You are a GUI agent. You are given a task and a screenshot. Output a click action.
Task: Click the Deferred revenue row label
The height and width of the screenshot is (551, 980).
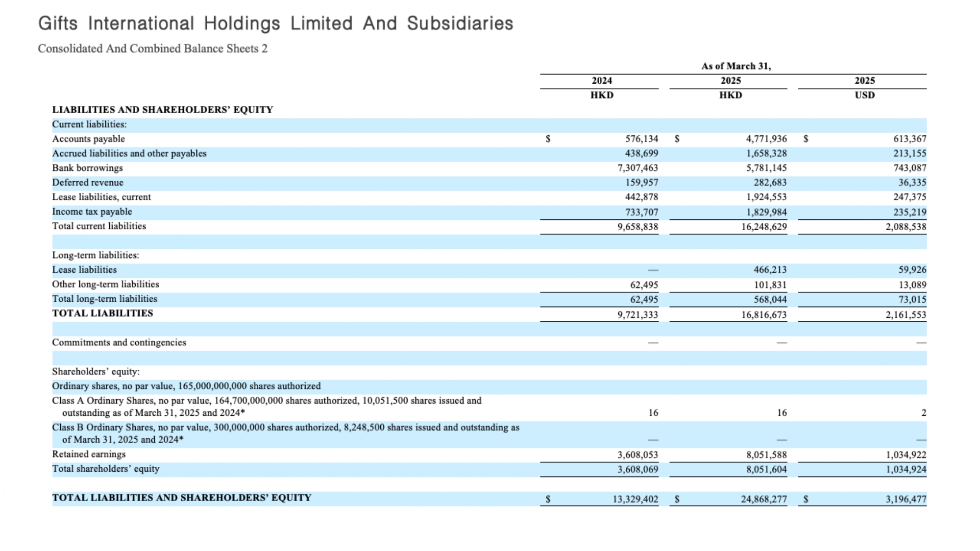coord(88,183)
